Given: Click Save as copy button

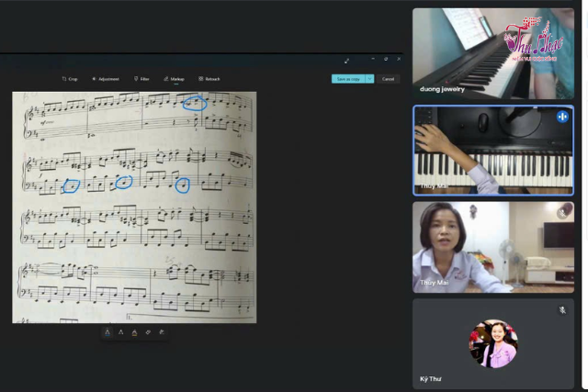Looking at the screenshot, I should (x=348, y=79).
